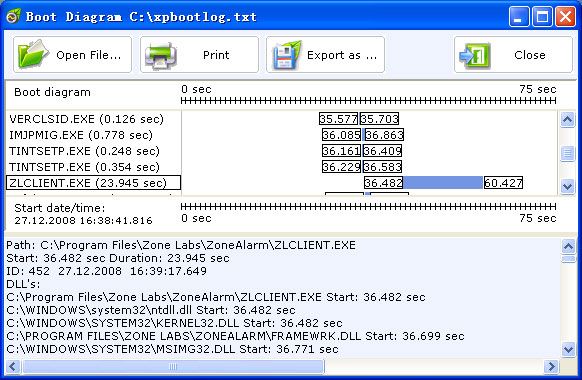
Task: Click the blue ZLCLIENT duration bar
Action: click(443, 183)
